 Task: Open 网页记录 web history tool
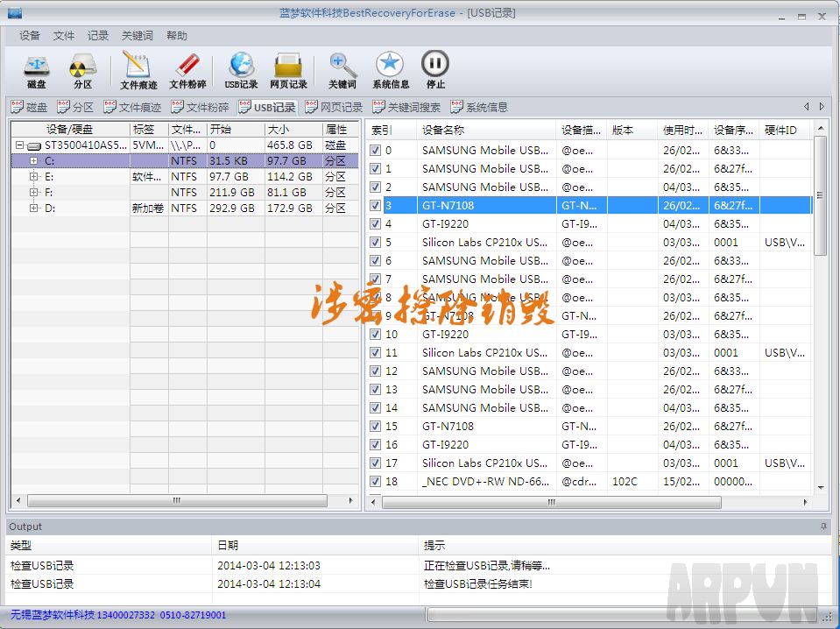pos(288,71)
